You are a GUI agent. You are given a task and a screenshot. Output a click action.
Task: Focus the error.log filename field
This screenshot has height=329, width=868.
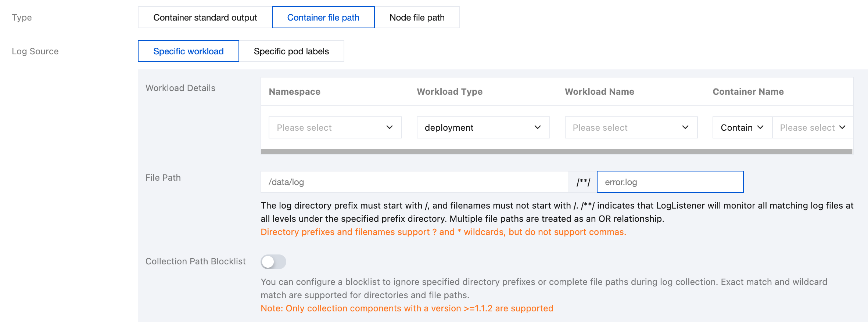click(670, 182)
